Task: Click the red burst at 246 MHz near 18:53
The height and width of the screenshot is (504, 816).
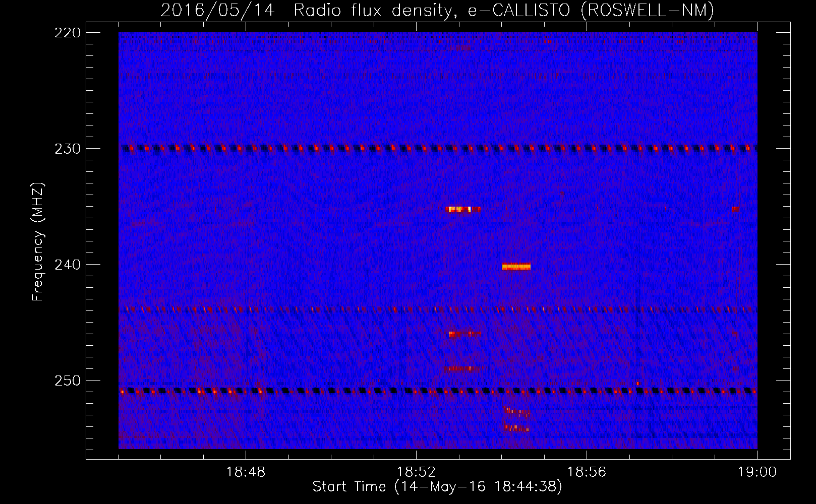Action: tap(464, 334)
